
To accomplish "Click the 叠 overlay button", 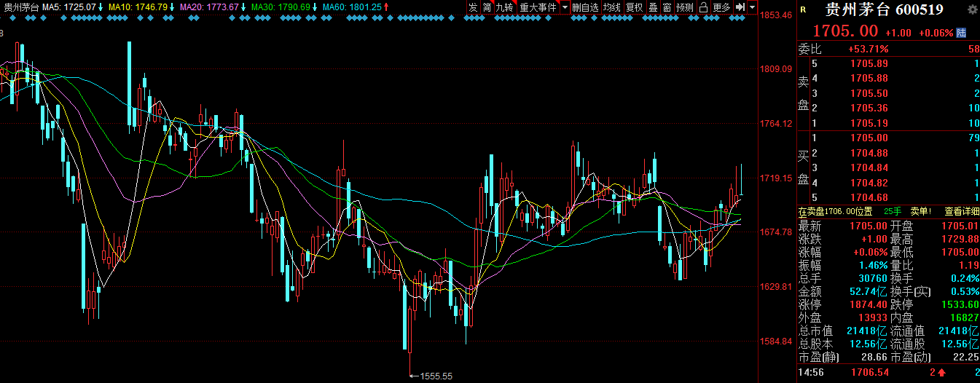I will pyautogui.click(x=653, y=7).
